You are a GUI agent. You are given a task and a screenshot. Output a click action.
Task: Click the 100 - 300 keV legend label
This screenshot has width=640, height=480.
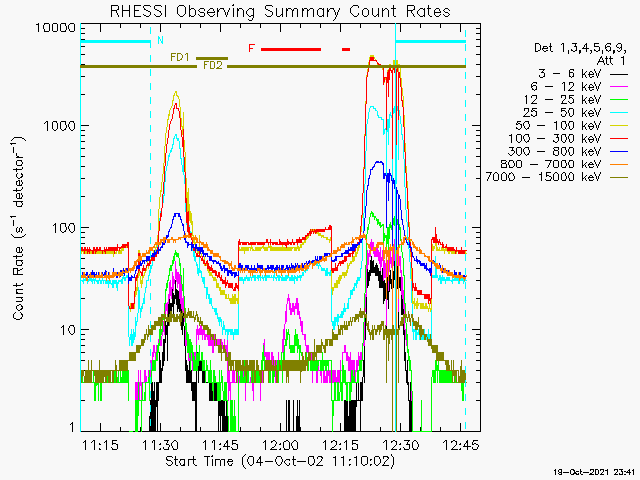tap(554, 138)
